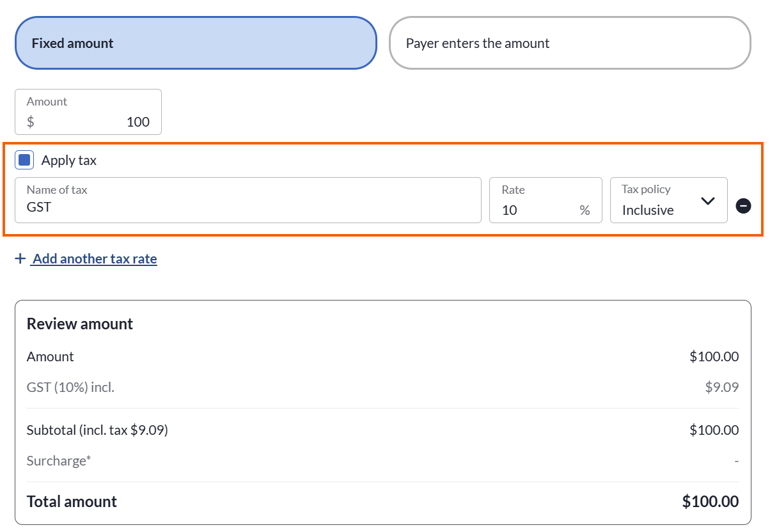Select the Fixed amount option

click(196, 43)
